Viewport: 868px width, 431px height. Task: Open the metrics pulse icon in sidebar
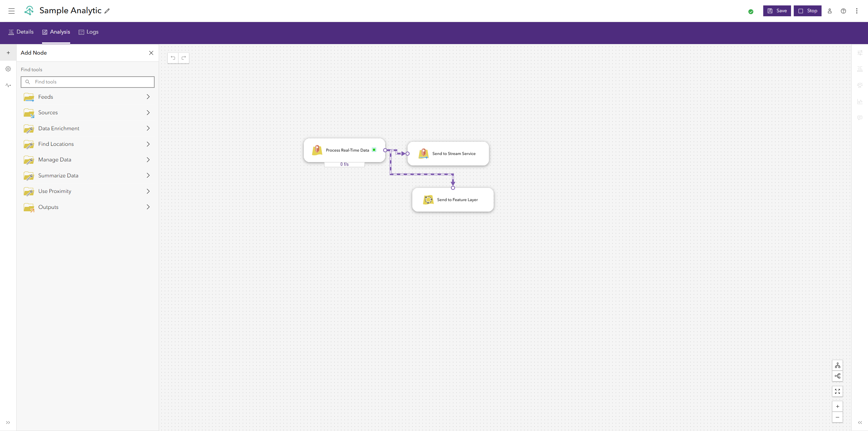(x=8, y=85)
